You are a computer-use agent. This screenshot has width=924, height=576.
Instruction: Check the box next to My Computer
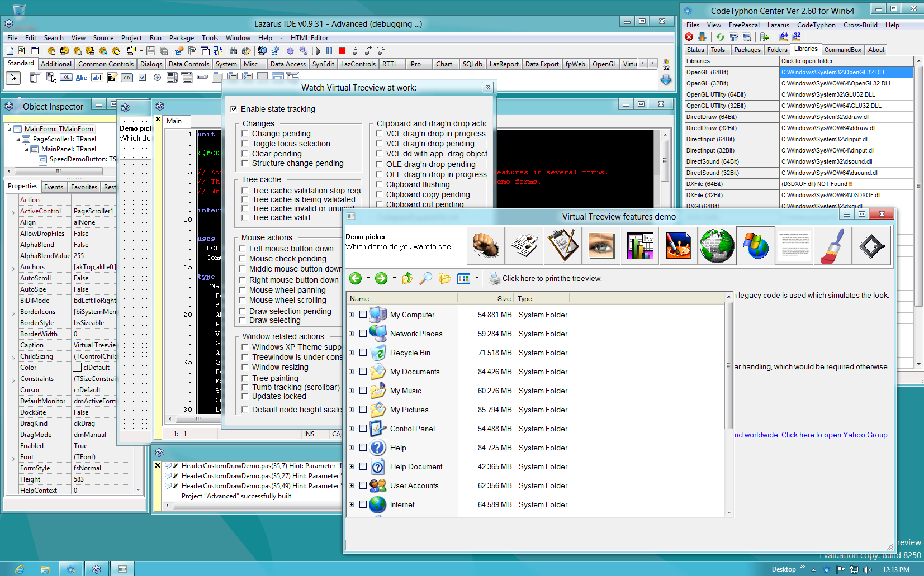(363, 315)
